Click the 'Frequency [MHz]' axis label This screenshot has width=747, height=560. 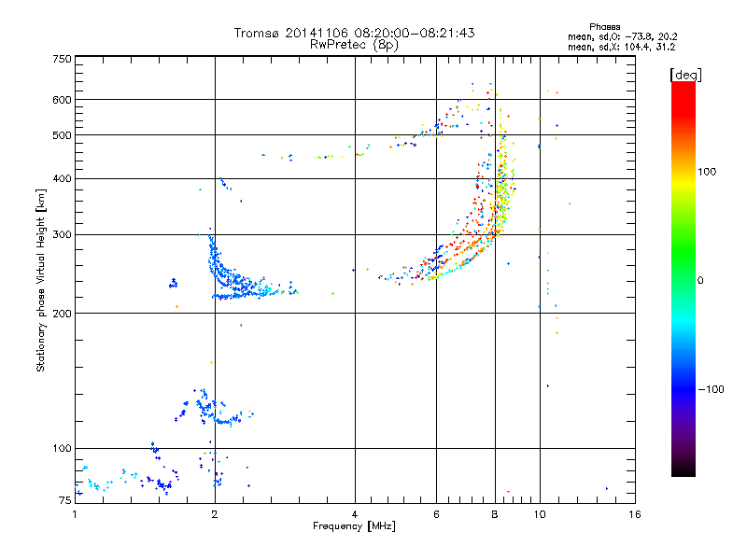tap(354, 525)
